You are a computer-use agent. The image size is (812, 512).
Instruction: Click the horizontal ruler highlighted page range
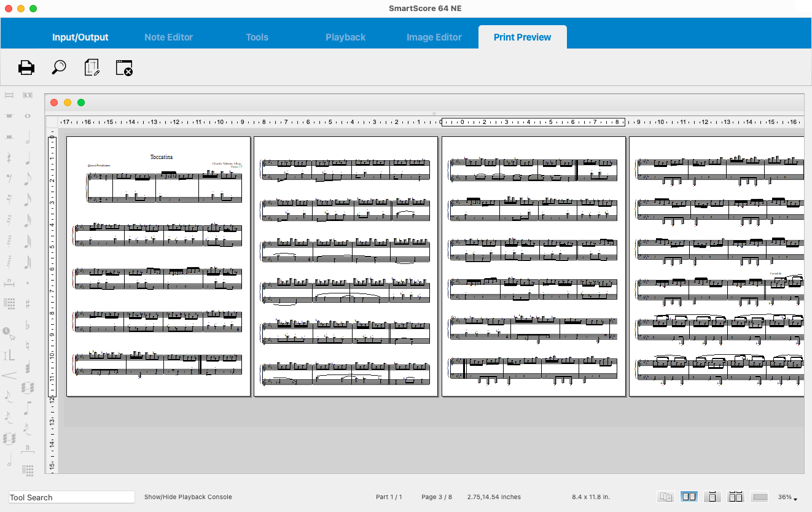tap(533, 122)
